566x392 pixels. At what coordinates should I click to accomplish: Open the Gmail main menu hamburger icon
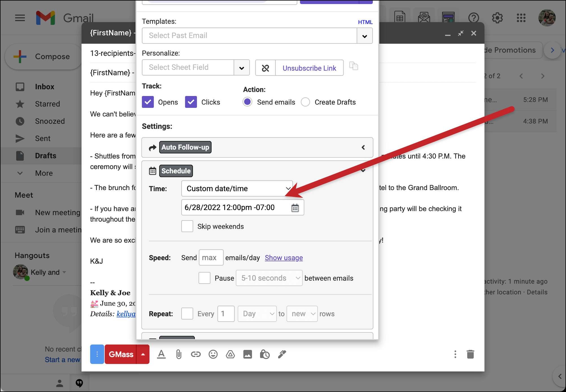tap(20, 18)
